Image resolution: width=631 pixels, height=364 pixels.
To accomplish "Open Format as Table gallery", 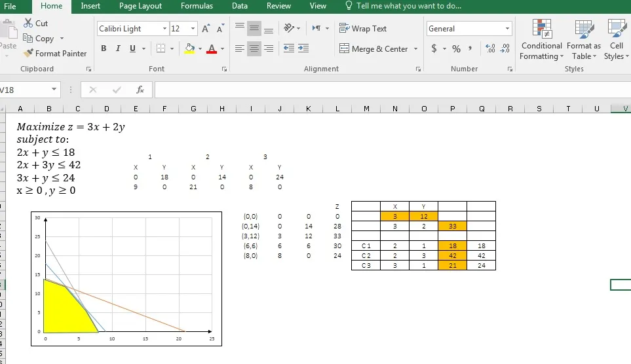I will (584, 40).
